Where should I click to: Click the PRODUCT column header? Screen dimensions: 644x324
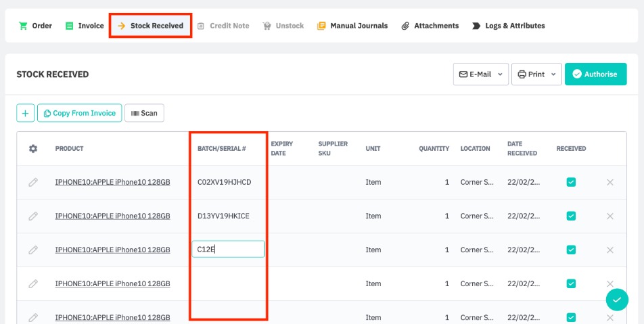[x=70, y=149]
